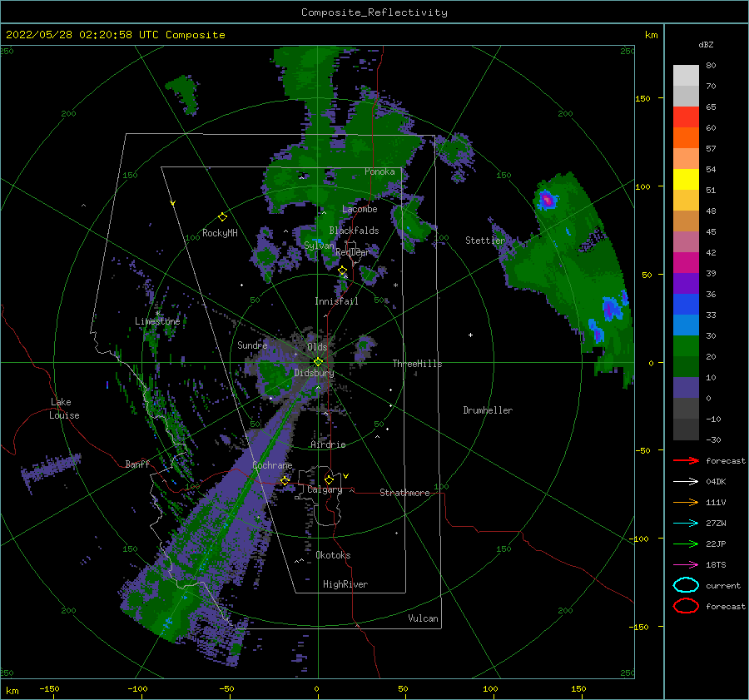Image resolution: width=749 pixels, height=700 pixels.
Task: Click the yellow diamond marker above Calgary
Action: [x=329, y=479]
